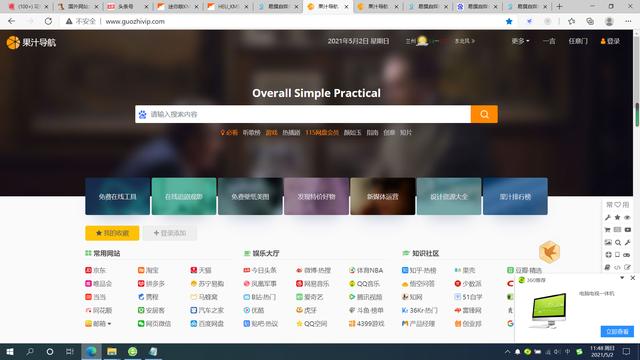640x360 pixels.
Task: Open the 京东 site link
Action: click(96, 270)
